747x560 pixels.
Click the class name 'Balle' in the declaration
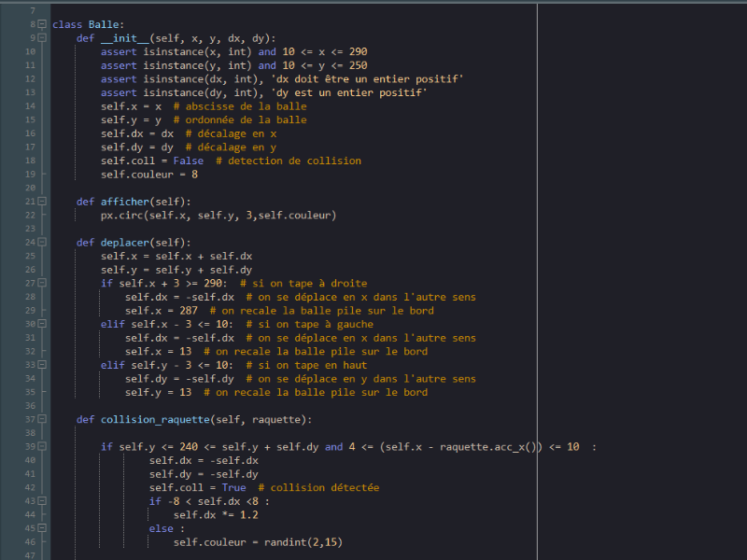(104, 24)
